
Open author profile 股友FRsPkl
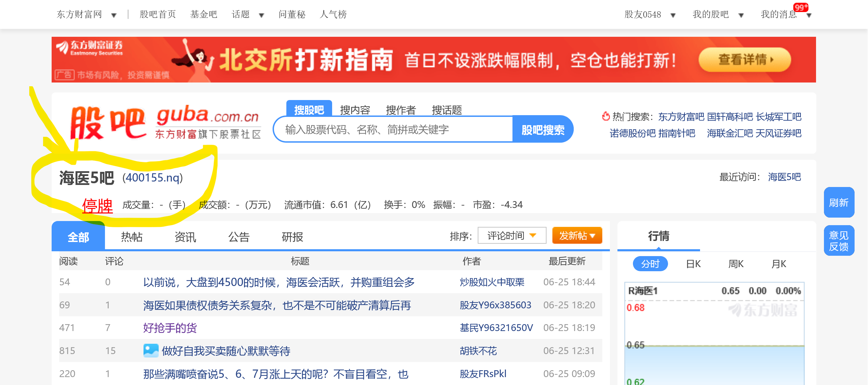pos(483,374)
